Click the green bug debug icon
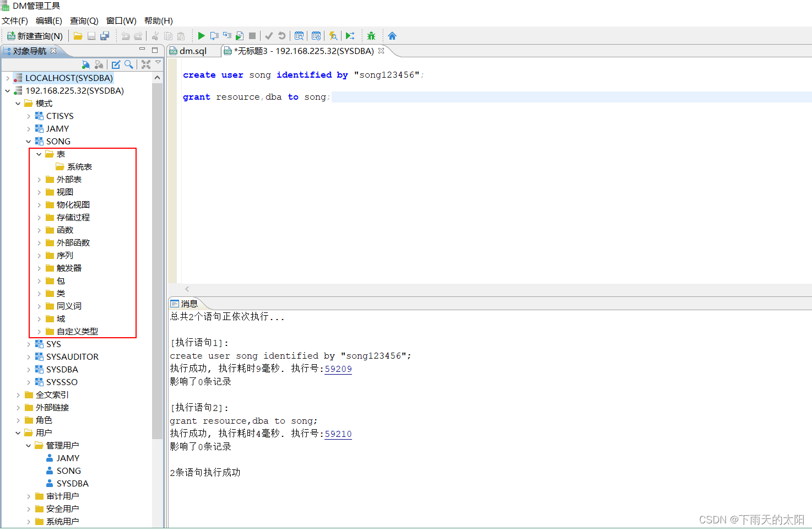The width and height of the screenshot is (812, 530). 371,36
